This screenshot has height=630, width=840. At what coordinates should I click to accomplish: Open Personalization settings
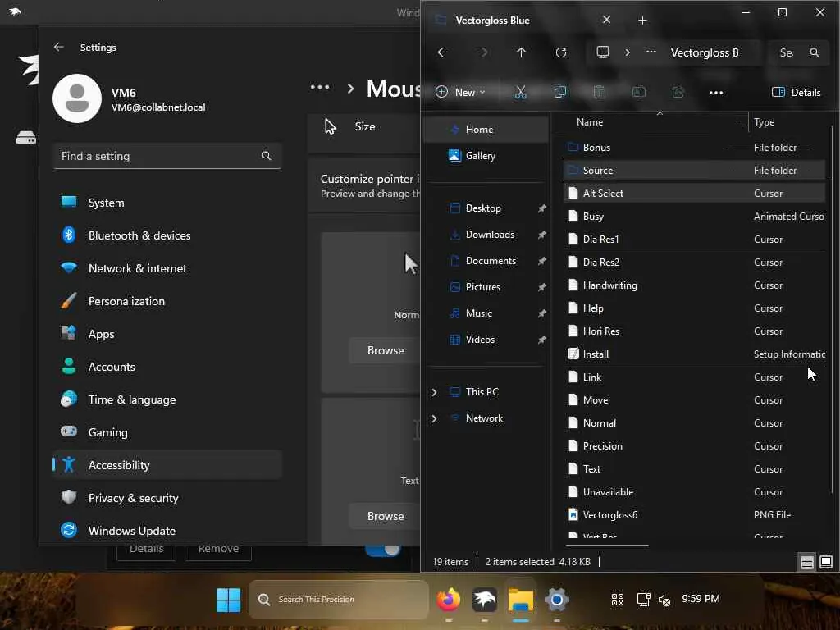tap(167, 301)
